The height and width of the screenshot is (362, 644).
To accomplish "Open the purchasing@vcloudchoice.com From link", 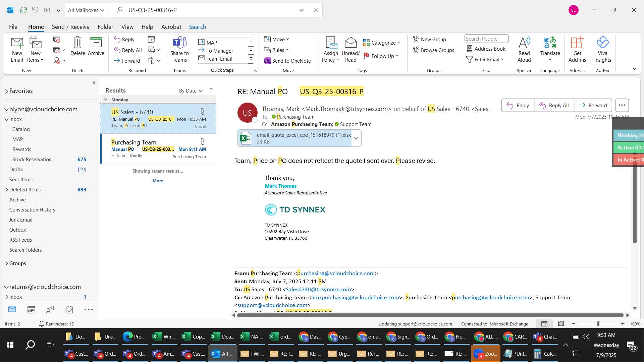I will [x=336, y=273].
